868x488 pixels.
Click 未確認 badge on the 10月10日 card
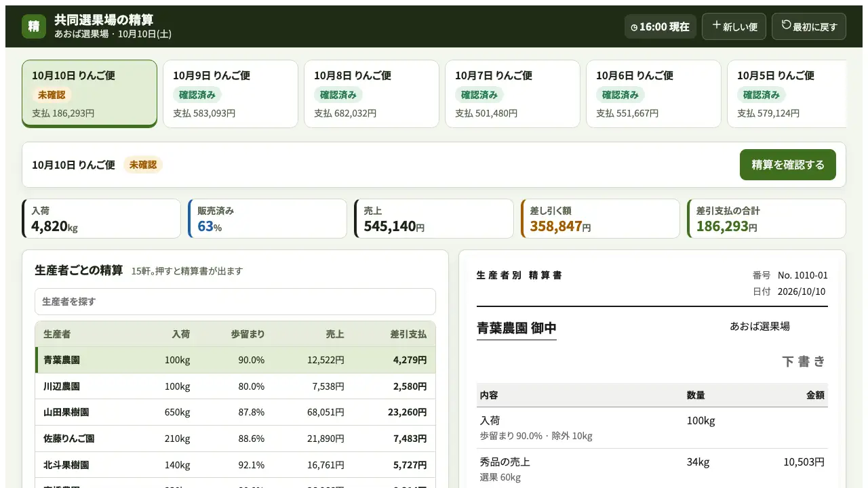(x=52, y=95)
